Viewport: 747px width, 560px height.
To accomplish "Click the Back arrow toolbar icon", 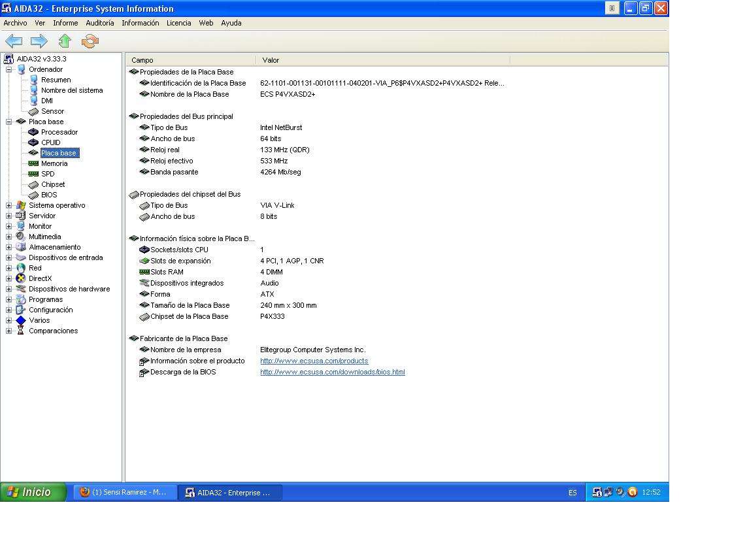I will pyautogui.click(x=14, y=41).
